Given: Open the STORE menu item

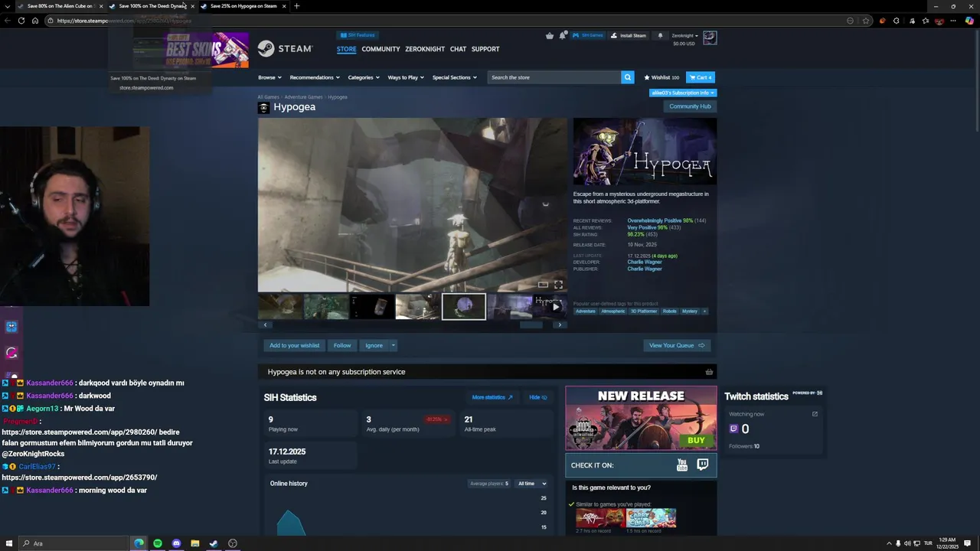Looking at the screenshot, I should (346, 49).
